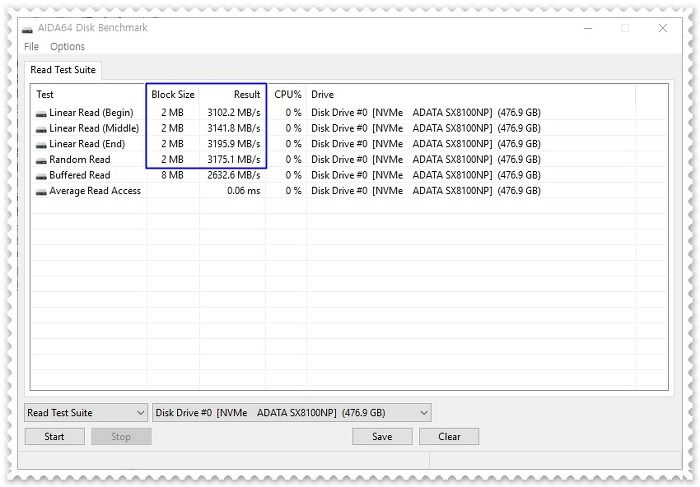Select the Linear Read (End) row label
The image size is (700, 487).
(87, 144)
